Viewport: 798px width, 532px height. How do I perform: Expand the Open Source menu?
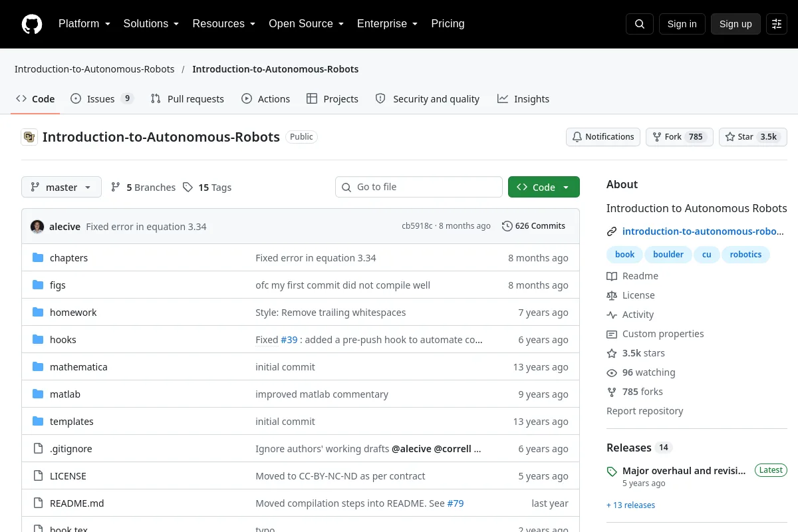pyautogui.click(x=306, y=24)
